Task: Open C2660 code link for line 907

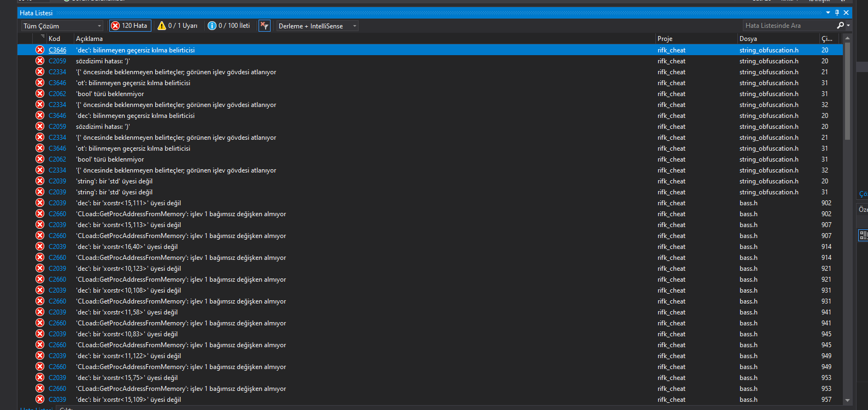Action: (x=57, y=235)
